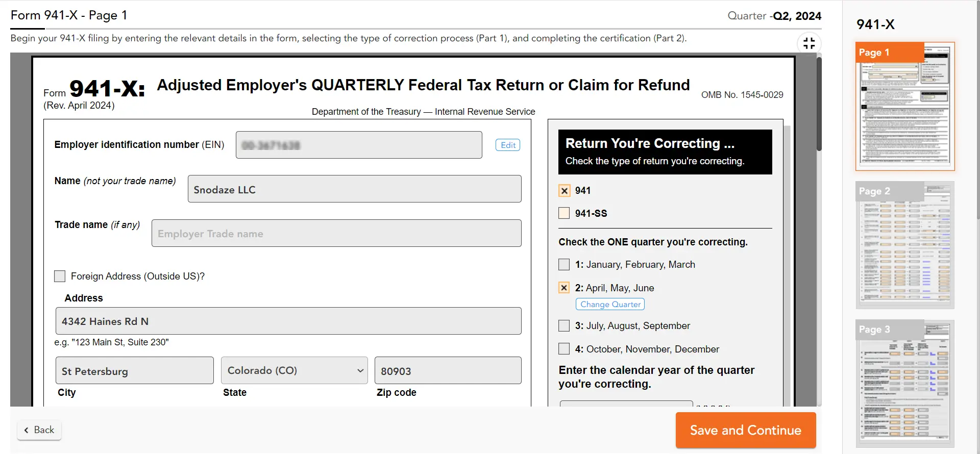Click the Back arrow button
The image size is (980, 454).
click(39, 430)
